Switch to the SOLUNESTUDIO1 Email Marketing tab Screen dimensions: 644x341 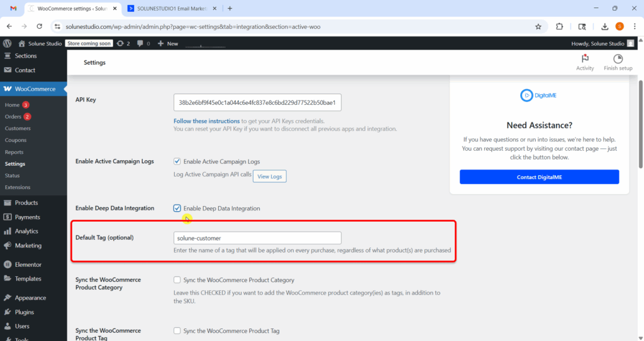(172, 8)
